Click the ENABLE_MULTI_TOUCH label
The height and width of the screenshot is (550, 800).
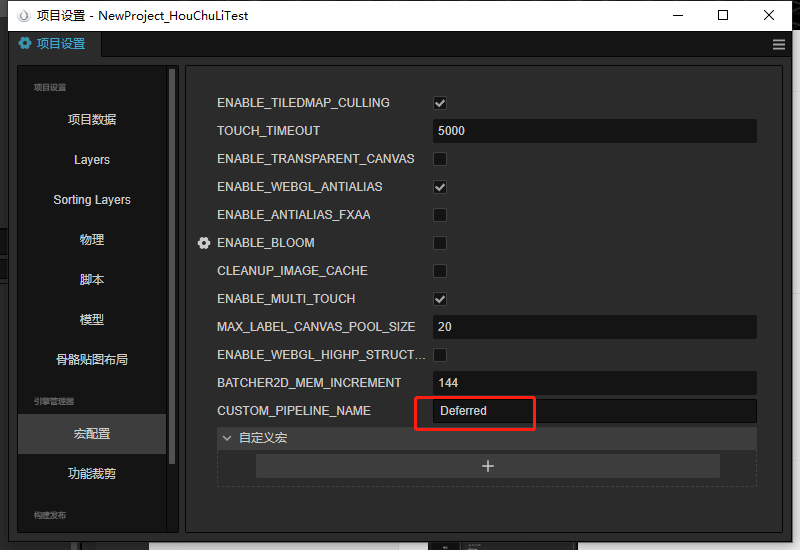[286, 299]
